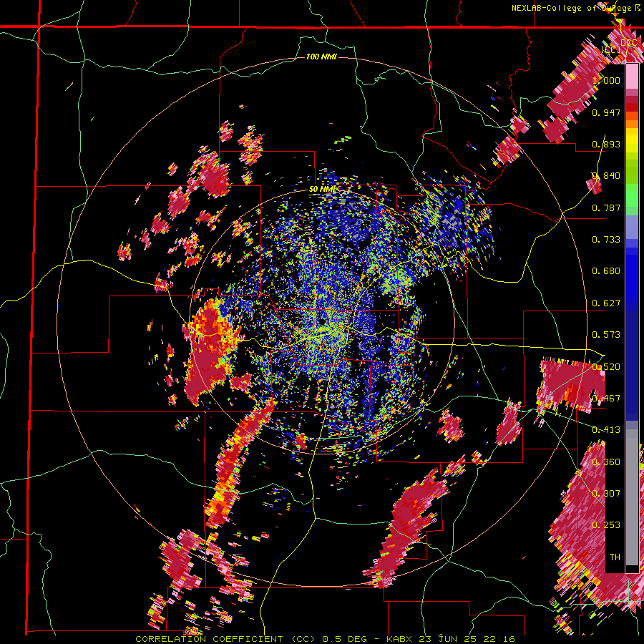Pick the black segment at color scale bottom
This screenshot has width=644, height=644.
(632, 569)
